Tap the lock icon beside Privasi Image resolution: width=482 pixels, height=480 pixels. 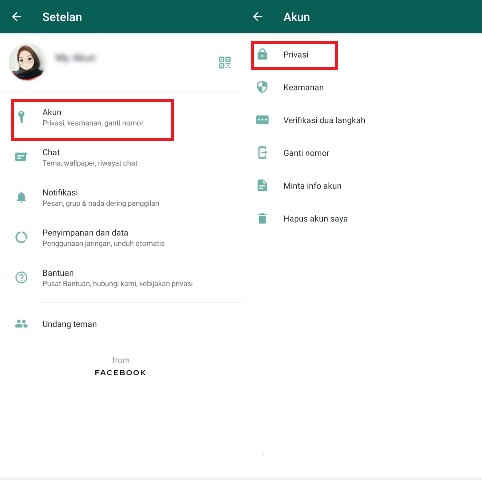262,54
